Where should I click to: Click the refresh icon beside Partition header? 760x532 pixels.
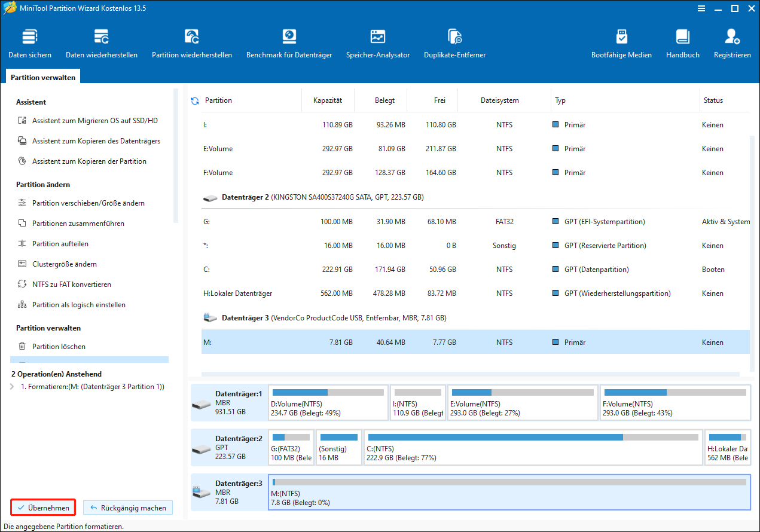tap(194, 101)
